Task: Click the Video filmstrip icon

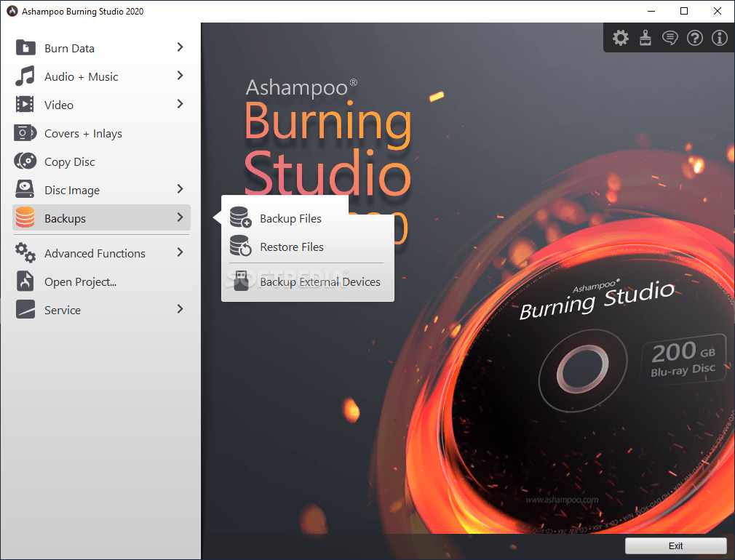Action: tap(25, 104)
